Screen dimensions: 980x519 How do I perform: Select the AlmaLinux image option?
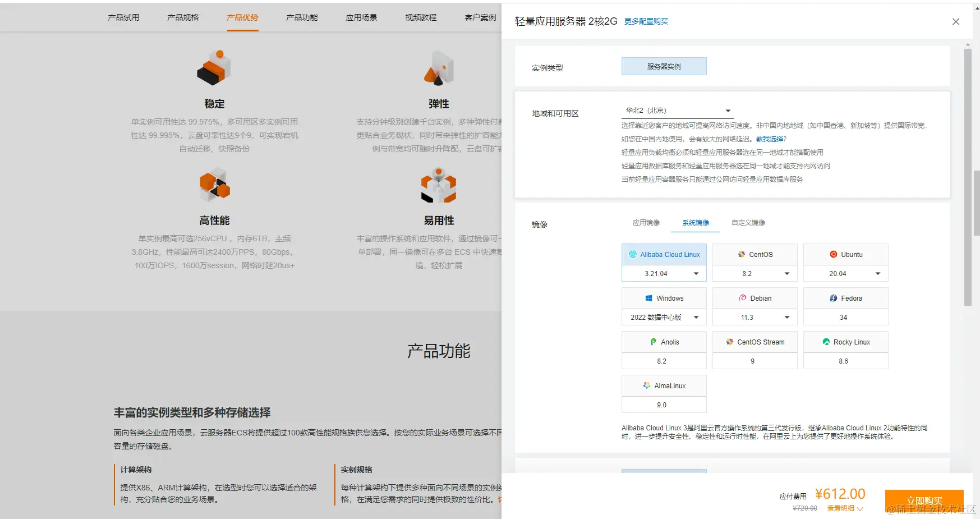pos(664,385)
